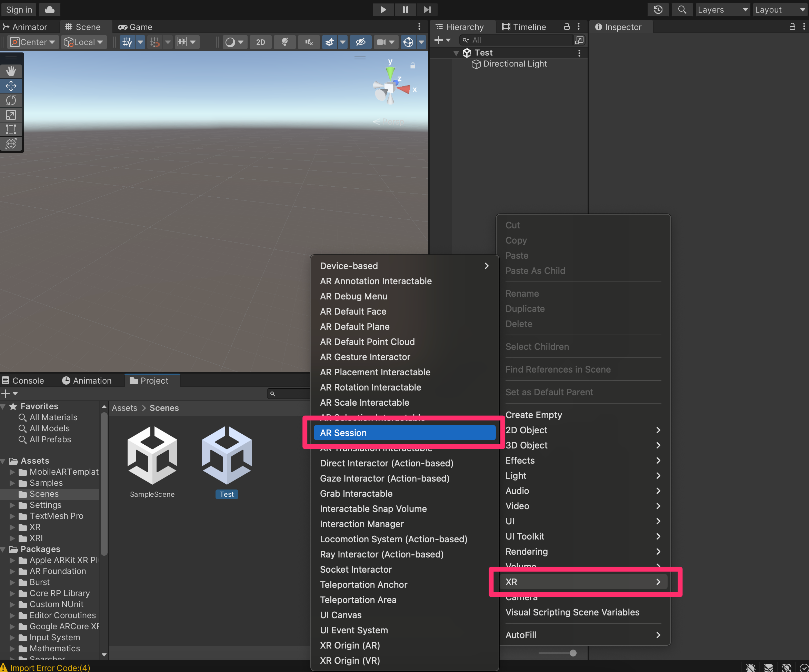Screen dimensions: 809x672
Task: Open Undo History icon
Action: coord(658,10)
